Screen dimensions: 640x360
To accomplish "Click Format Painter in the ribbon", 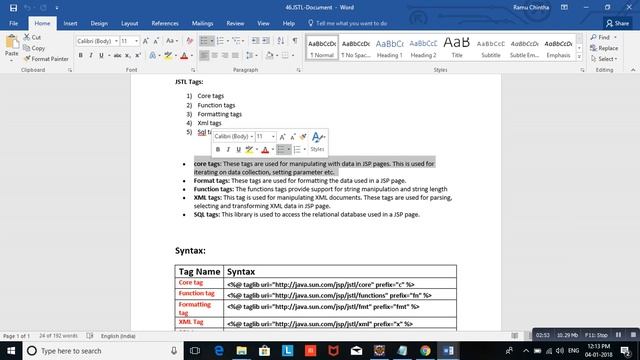I will click(x=46, y=59).
